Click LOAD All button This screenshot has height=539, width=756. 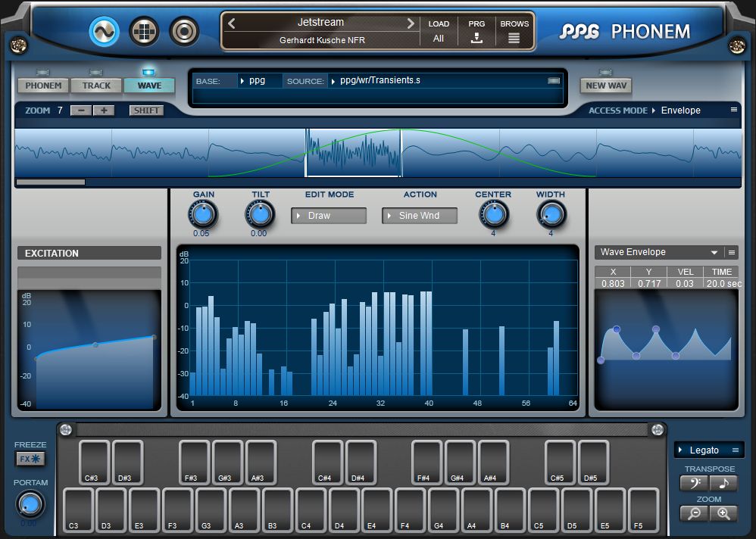coord(439,31)
